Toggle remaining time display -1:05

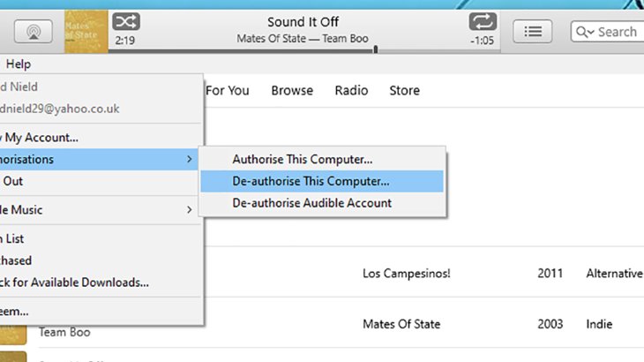coord(482,40)
